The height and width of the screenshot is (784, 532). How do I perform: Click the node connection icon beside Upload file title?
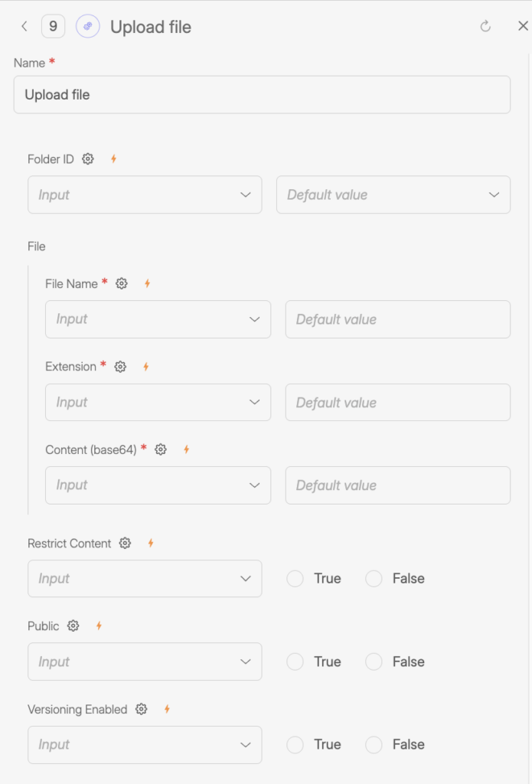coord(88,25)
